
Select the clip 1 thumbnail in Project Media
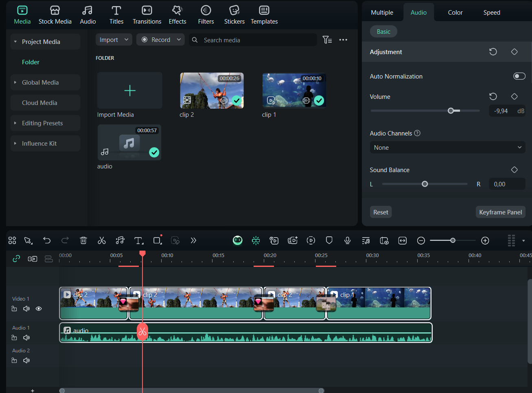click(x=294, y=90)
